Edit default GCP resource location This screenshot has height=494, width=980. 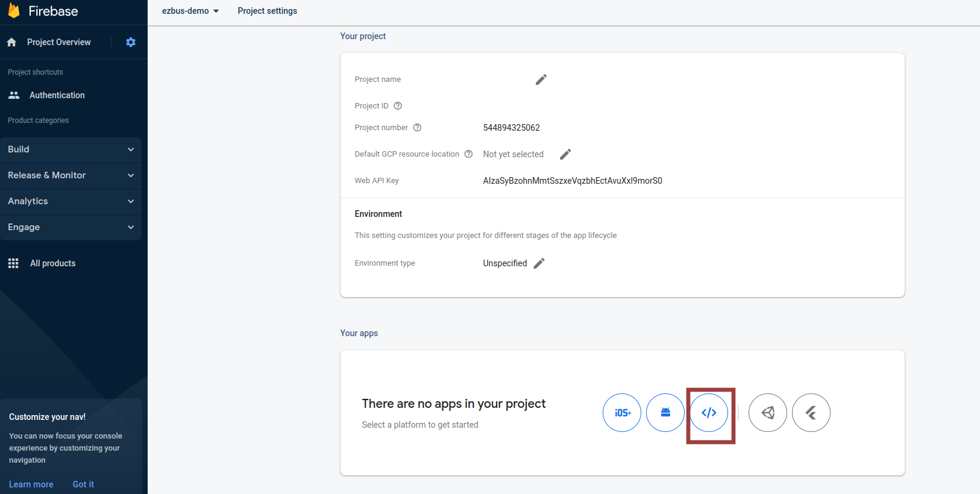(565, 154)
